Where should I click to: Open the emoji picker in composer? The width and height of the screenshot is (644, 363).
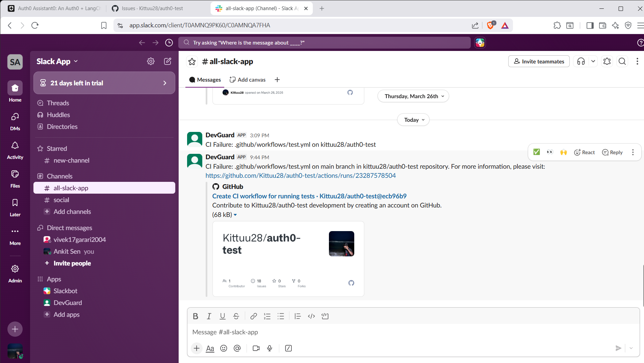pyautogui.click(x=224, y=348)
